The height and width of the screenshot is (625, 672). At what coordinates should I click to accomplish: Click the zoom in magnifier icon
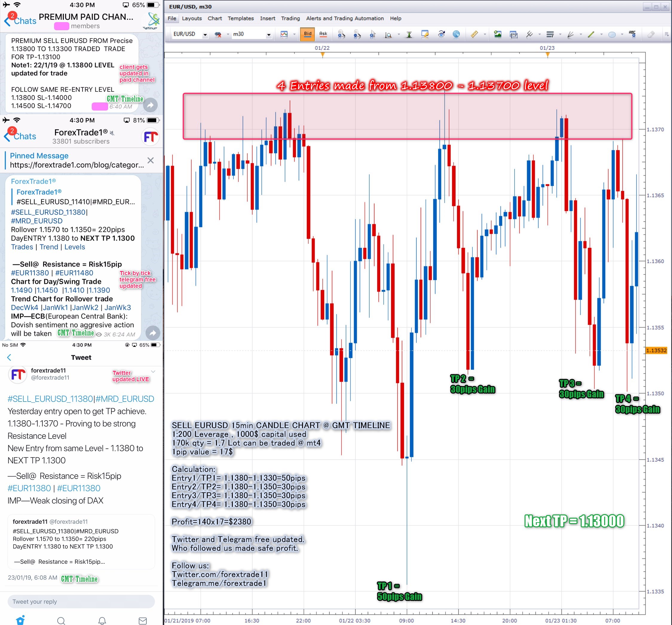click(x=342, y=34)
